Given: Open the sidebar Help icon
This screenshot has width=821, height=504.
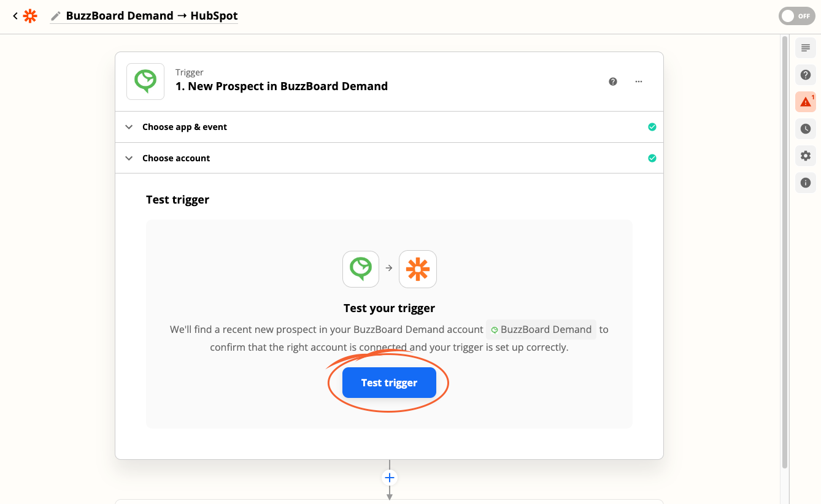Looking at the screenshot, I should tap(806, 75).
